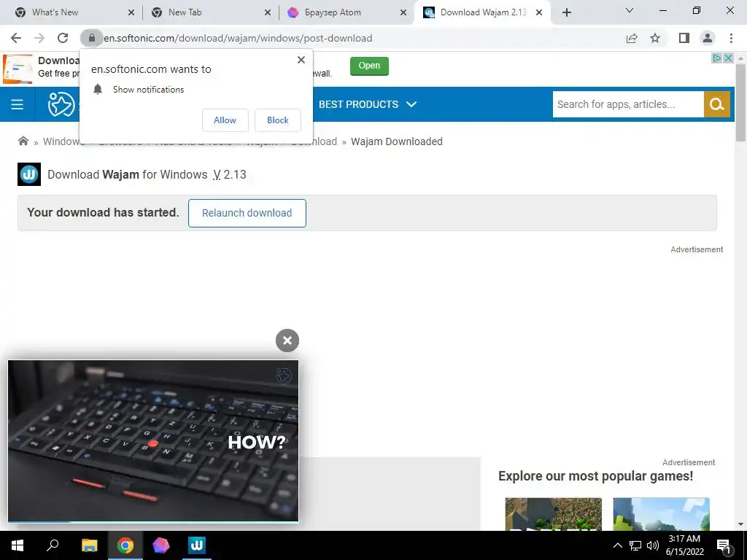Click the page vertical scrollbar

tap(740, 103)
